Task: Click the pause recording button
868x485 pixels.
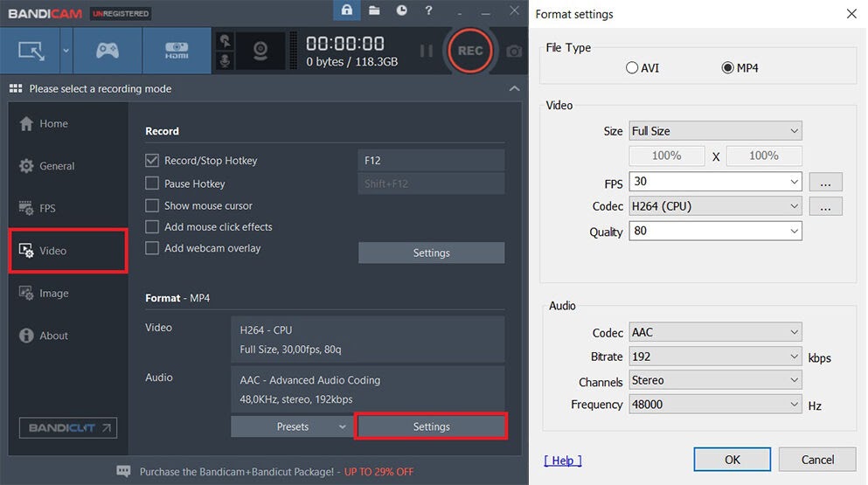Action: [426, 51]
